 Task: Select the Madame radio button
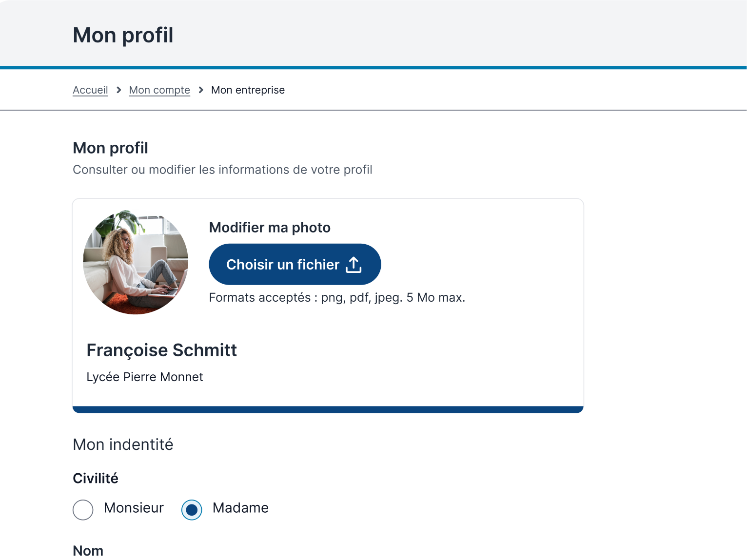pyautogui.click(x=192, y=510)
